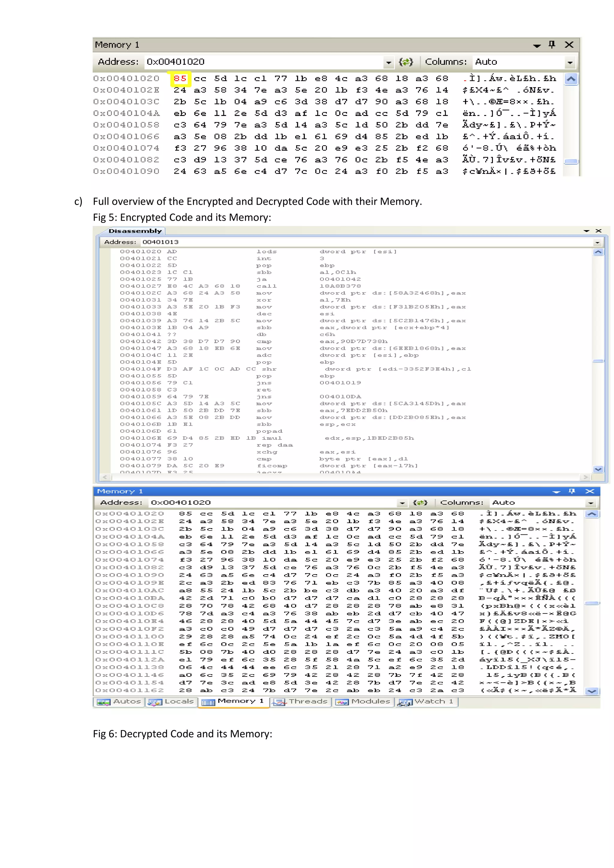Click refresh icon in lower Memory 1 window
The width and height of the screenshot is (614, 868).
(420, 502)
